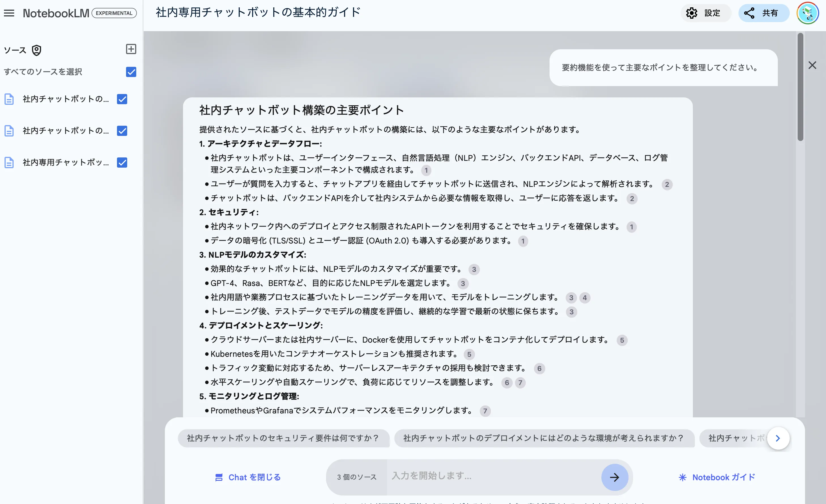Click citation 5 after Kubernetes sentence
The height and width of the screenshot is (504, 826).
tap(469, 354)
